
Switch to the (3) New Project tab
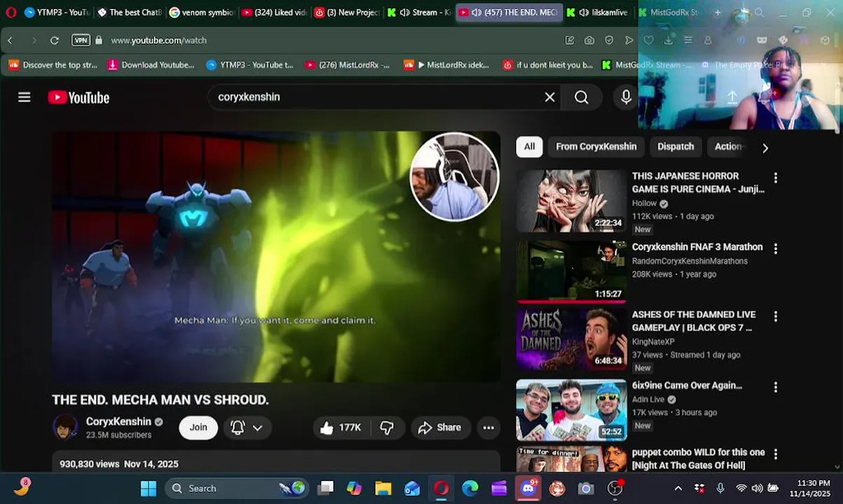coord(347,12)
